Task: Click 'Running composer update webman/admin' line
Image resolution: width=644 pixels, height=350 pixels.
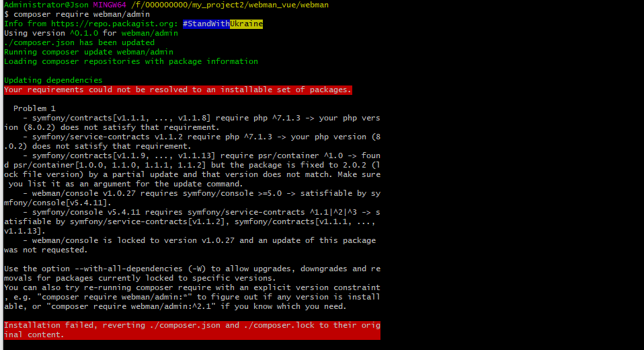Action: (x=89, y=53)
